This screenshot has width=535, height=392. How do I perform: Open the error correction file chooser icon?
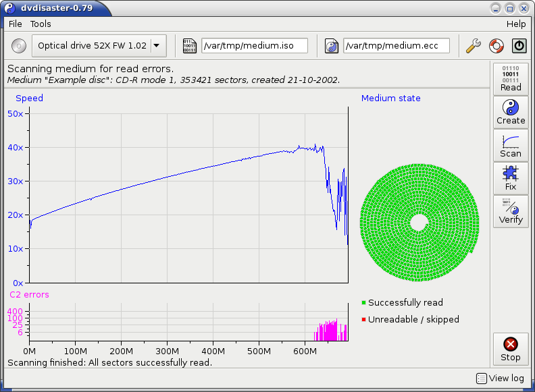tap(332, 46)
